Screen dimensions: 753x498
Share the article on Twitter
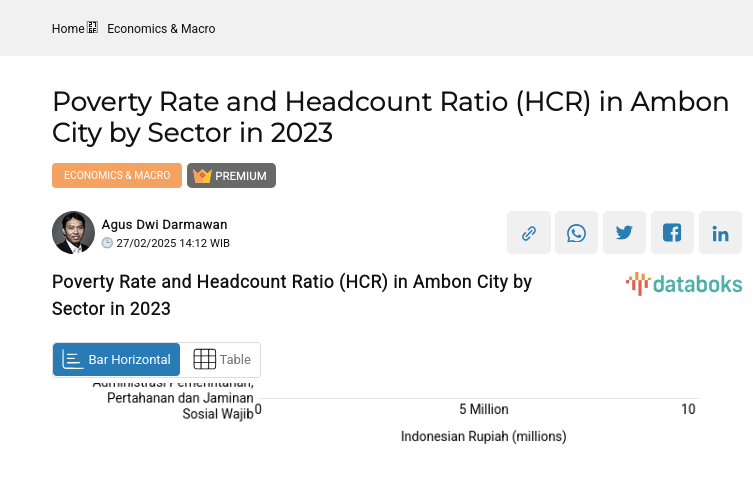pos(624,232)
